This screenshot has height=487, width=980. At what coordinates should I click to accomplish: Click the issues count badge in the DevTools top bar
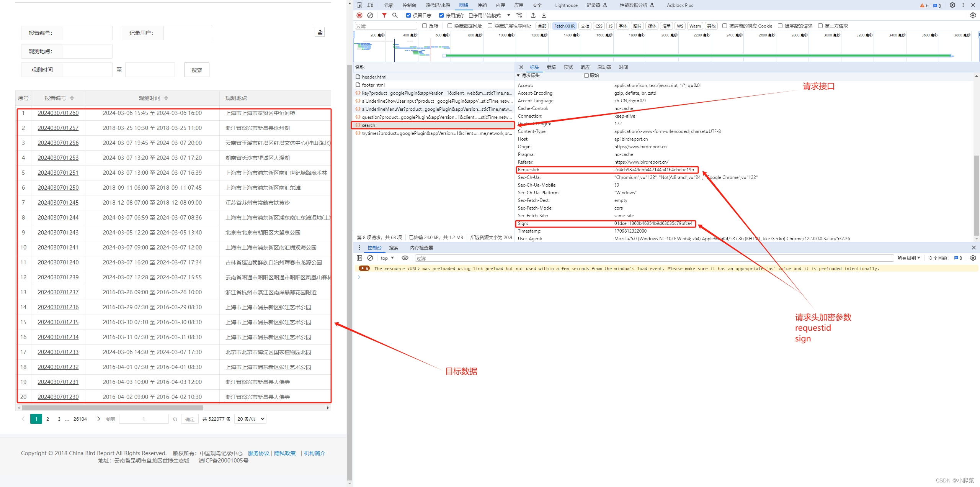coord(937,5)
